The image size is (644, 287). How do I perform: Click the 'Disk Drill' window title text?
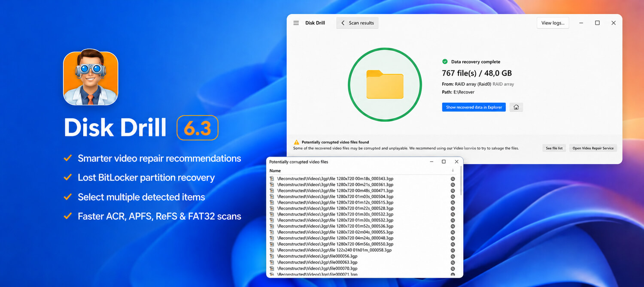(x=315, y=23)
